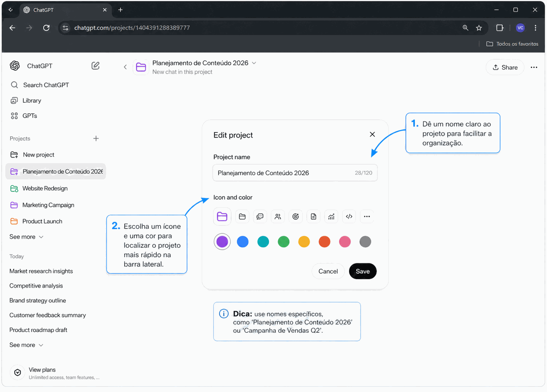
Task: Open the project title dropdown chevron
Action: [254, 63]
